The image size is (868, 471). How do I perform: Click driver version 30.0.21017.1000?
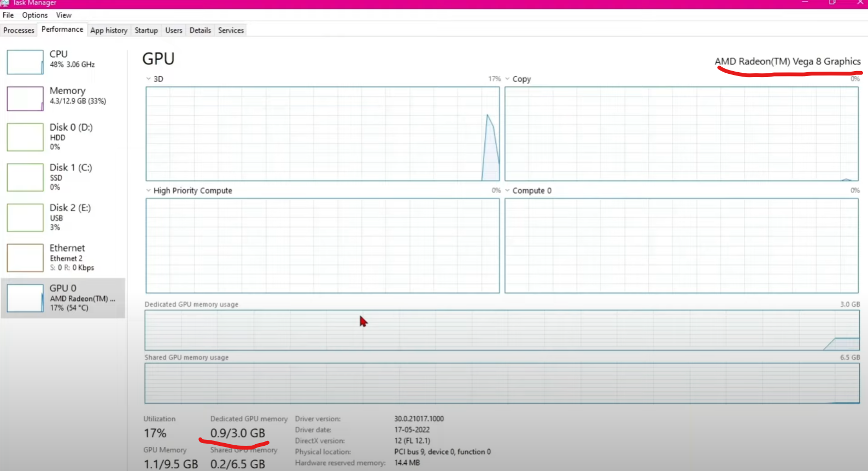tap(419, 419)
